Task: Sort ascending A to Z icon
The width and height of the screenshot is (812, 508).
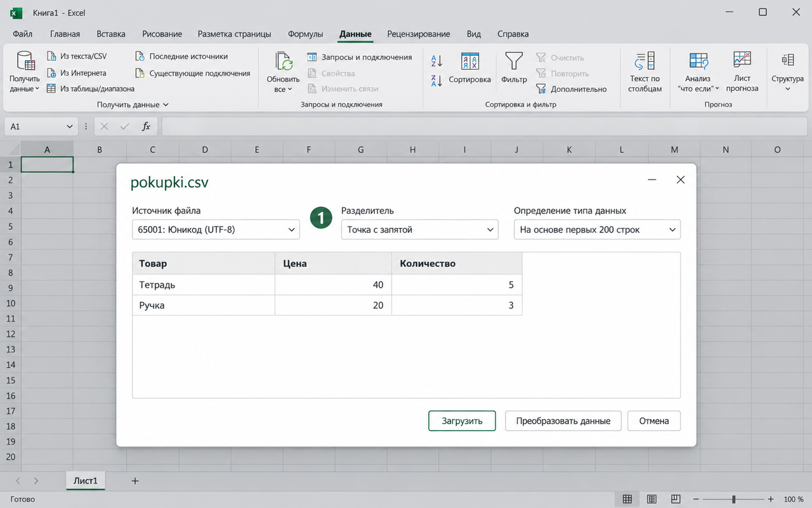Action: pyautogui.click(x=436, y=61)
